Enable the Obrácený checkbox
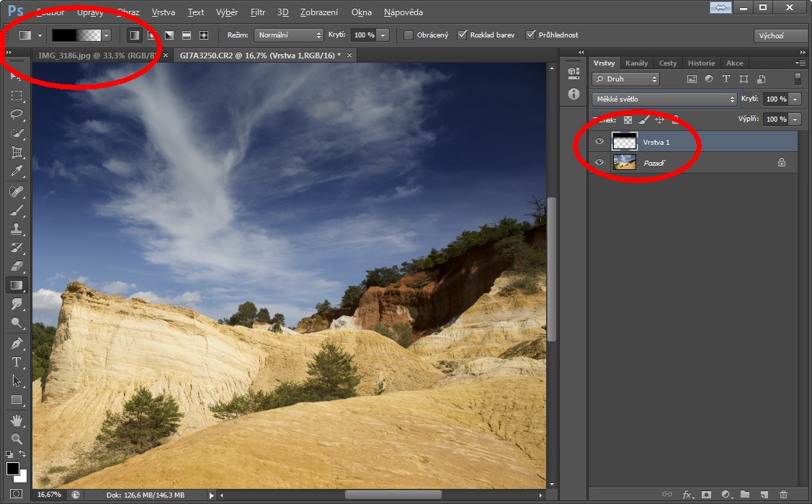Image resolution: width=812 pixels, height=504 pixels. (409, 35)
